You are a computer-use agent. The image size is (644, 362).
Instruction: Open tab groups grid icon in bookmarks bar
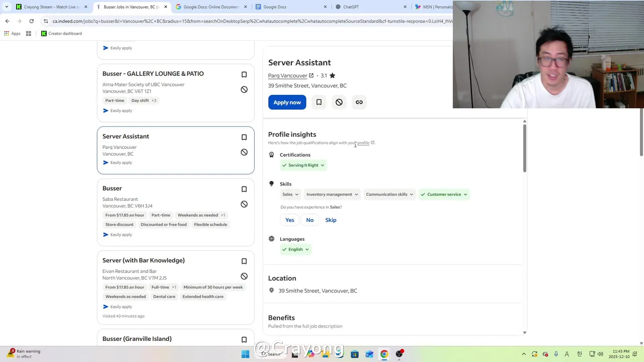point(29,34)
